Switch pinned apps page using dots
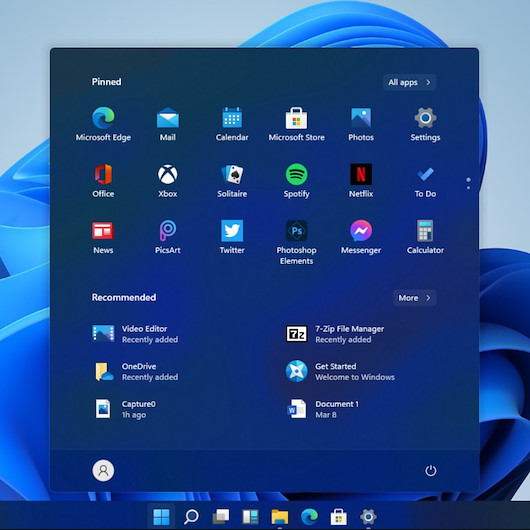 pos(468,183)
